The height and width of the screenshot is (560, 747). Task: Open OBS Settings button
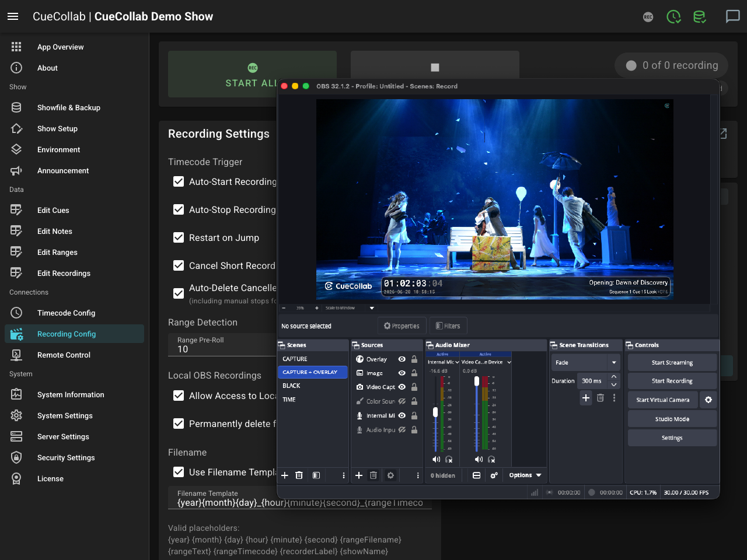672,437
